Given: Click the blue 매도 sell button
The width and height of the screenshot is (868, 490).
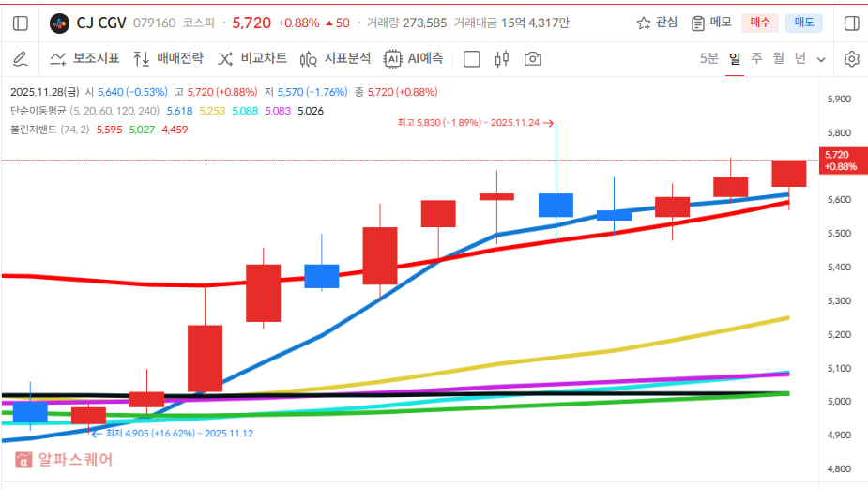Looking at the screenshot, I should pos(804,23).
